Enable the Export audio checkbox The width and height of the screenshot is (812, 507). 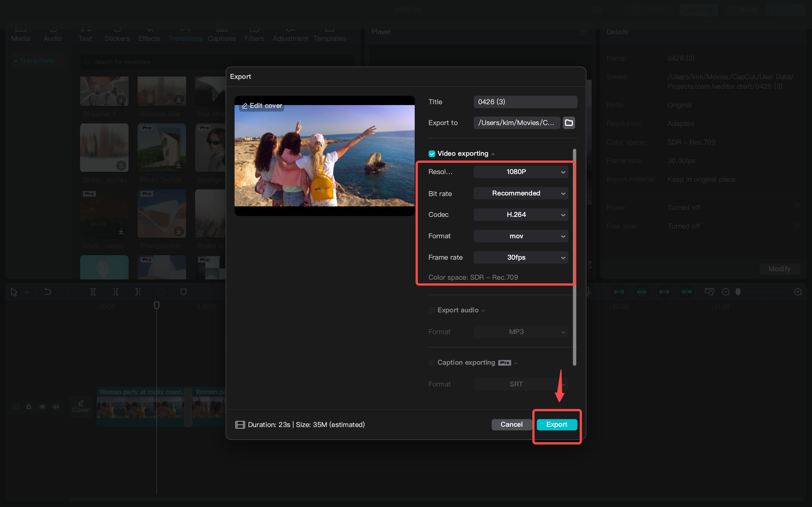[431, 310]
